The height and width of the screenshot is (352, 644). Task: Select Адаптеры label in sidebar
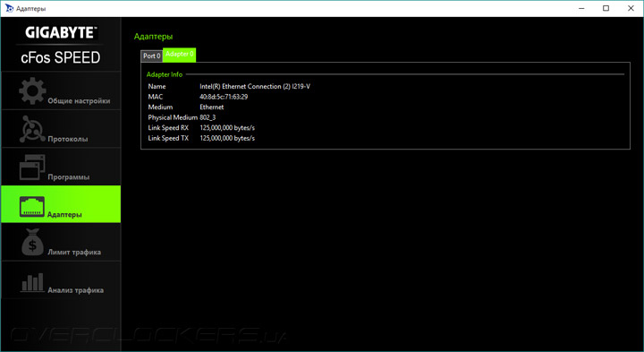pyautogui.click(x=64, y=215)
